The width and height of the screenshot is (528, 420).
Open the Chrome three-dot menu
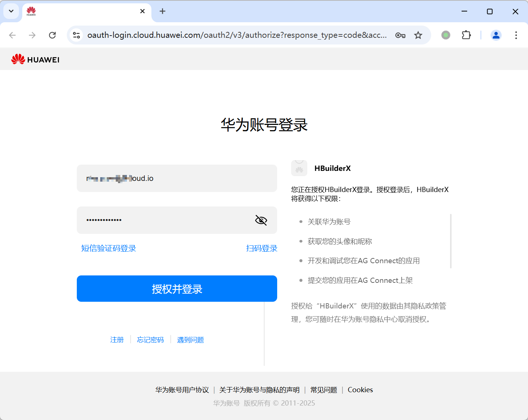click(x=516, y=35)
